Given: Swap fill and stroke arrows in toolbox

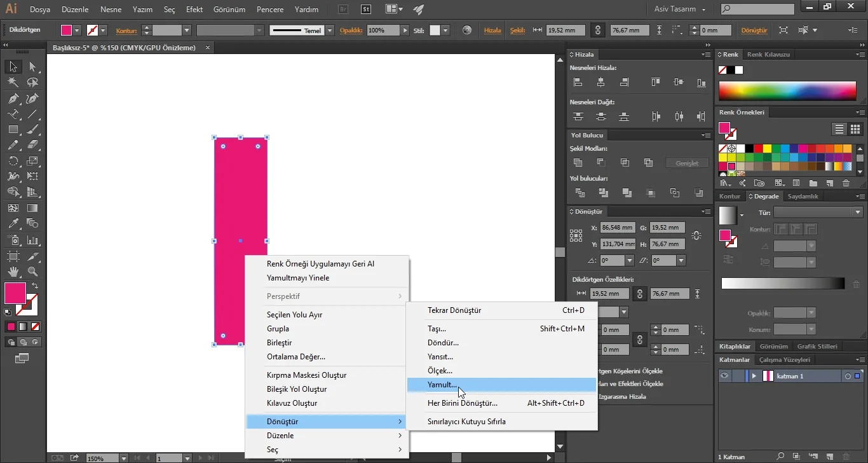Looking at the screenshot, I should [x=35, y=286].
